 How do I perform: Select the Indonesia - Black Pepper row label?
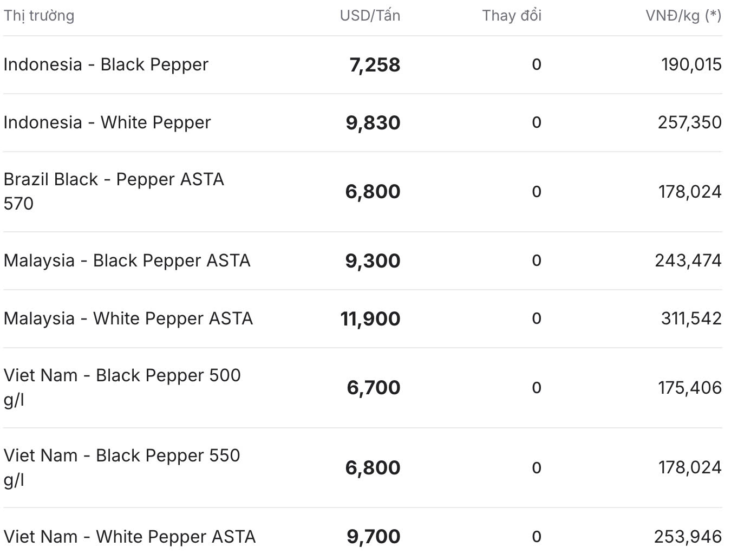106,64
